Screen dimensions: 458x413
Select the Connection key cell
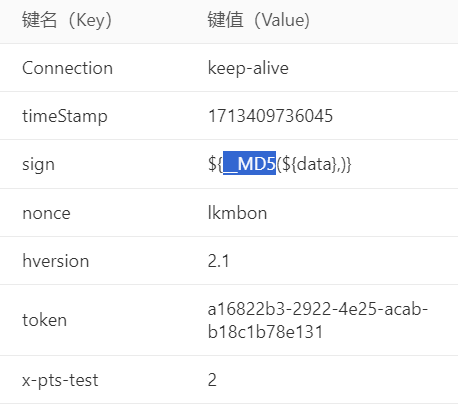(x=67, y=68)
